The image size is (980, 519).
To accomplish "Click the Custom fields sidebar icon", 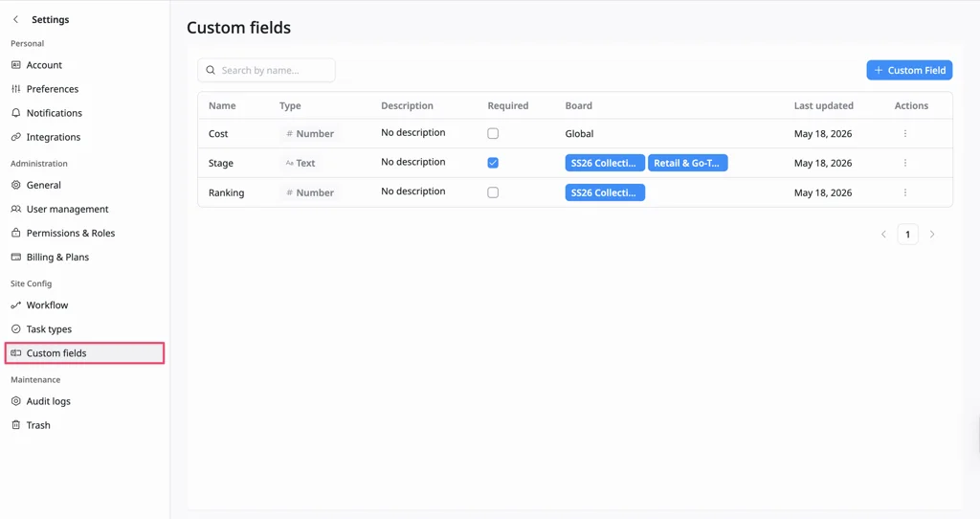I will point(15,353).
